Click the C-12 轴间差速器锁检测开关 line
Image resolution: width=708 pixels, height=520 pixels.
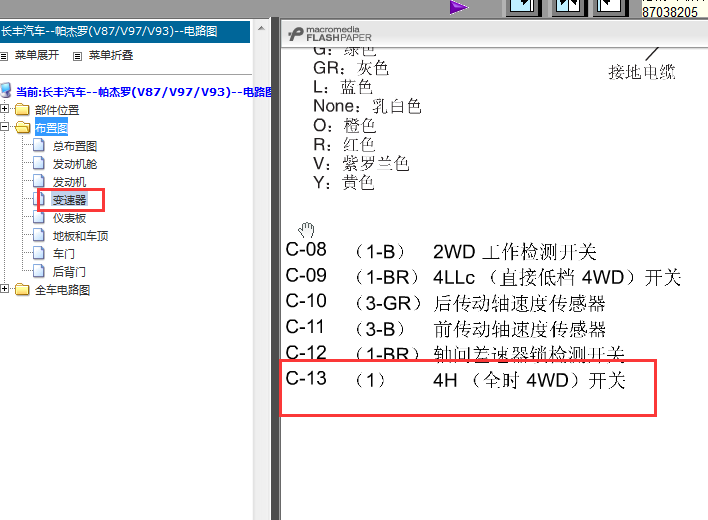[x=455, y=353]
